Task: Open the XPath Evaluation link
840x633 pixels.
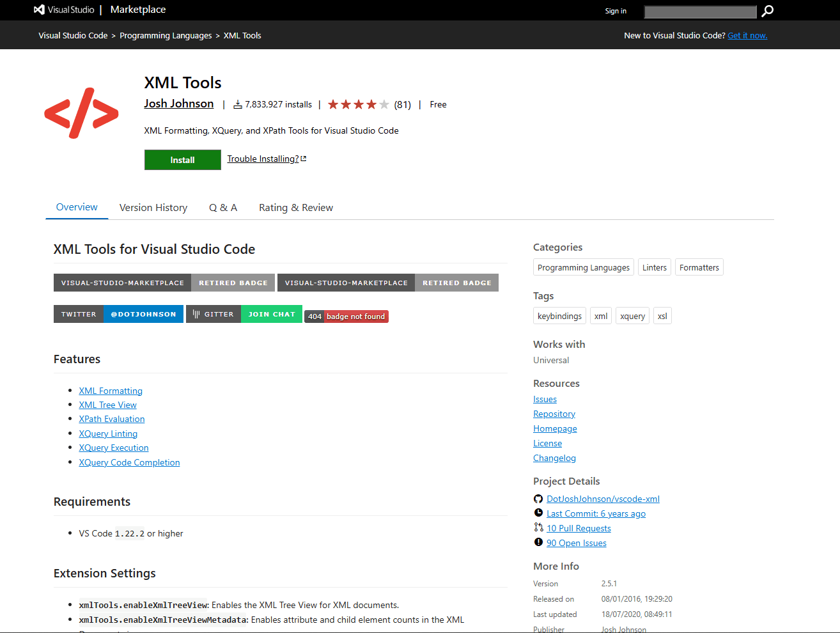Action: pyautogui.click(x=112, y=419)
